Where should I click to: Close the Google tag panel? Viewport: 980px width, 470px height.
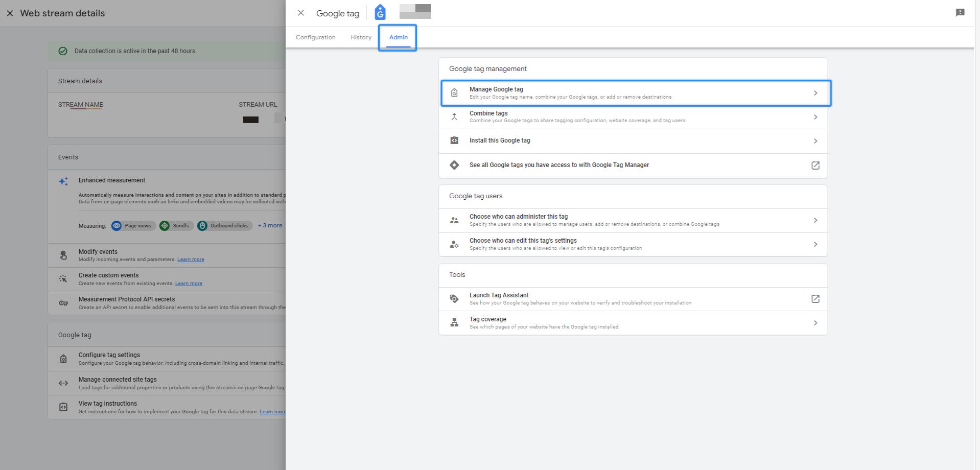click(x=301, y=13)
